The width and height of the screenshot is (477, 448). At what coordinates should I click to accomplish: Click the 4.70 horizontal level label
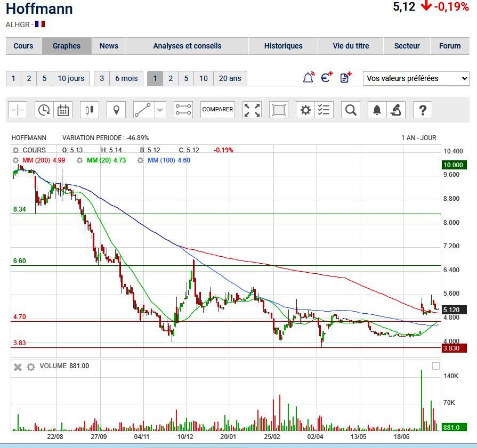pos(20,317)
